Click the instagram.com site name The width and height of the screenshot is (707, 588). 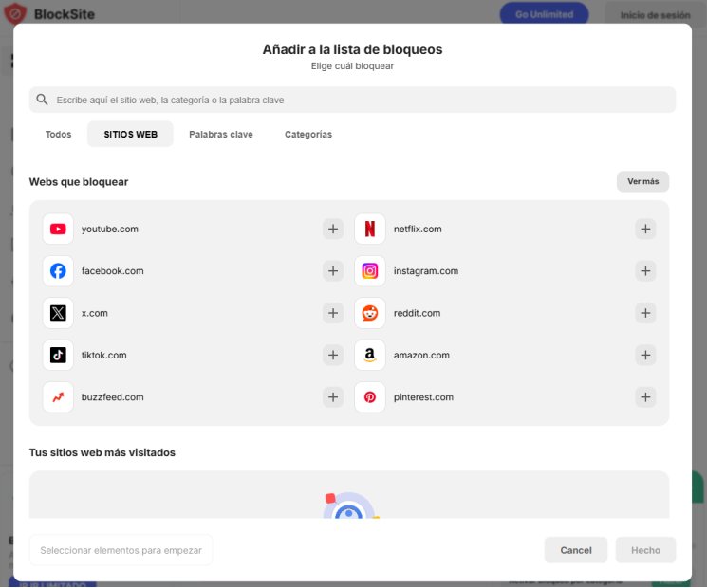(x=426, y=271)
